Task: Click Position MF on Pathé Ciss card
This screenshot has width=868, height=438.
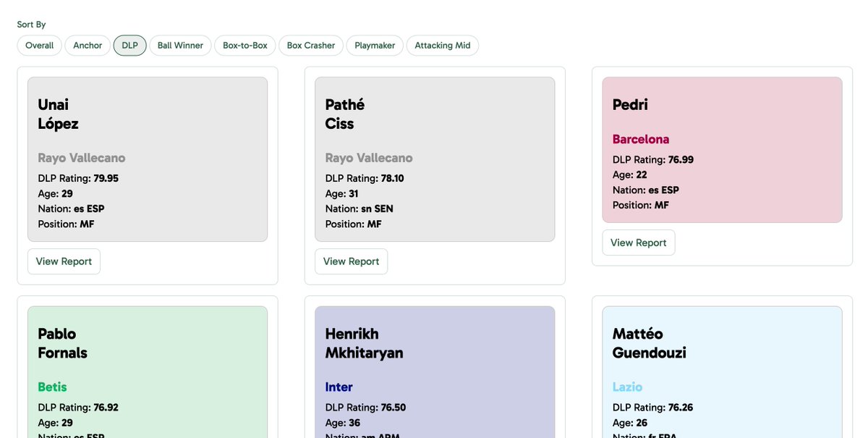Action: (353, 224)
